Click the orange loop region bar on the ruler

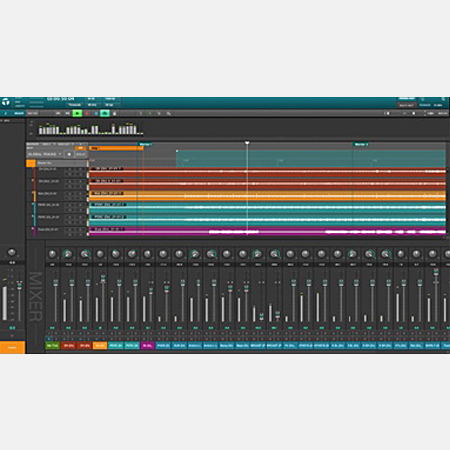coord(116,148)
